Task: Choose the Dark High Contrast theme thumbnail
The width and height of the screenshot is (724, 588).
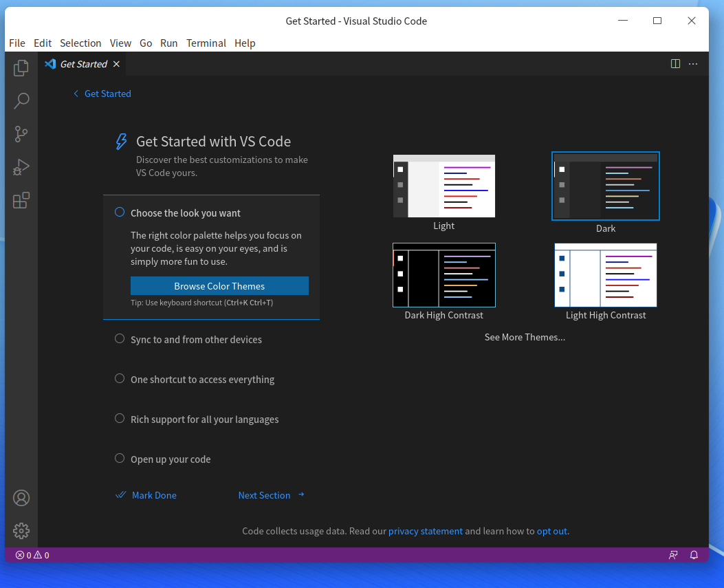Action: pyautogui.click(x=443, y=275)
